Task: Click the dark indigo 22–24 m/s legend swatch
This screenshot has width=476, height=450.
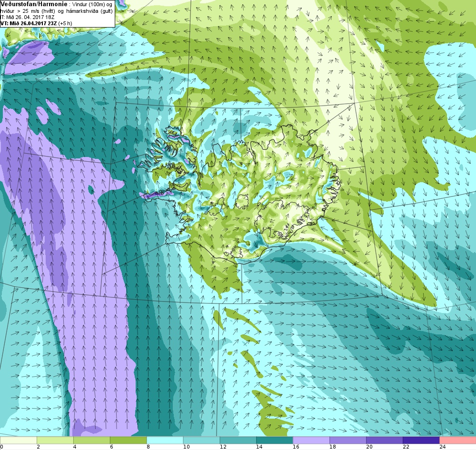Action: click(x=421, y=440)
